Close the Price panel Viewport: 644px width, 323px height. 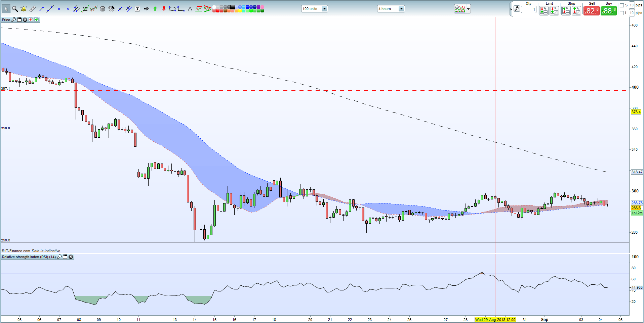point(25,20)
